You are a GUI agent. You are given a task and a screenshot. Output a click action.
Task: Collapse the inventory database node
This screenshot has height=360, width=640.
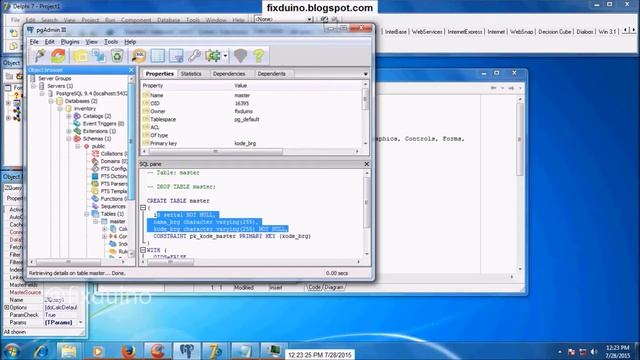(x=60, y=109)
